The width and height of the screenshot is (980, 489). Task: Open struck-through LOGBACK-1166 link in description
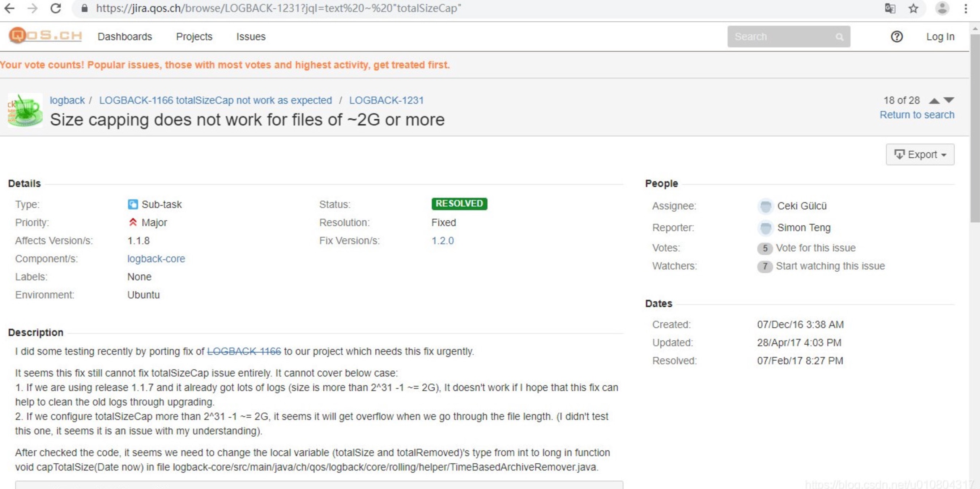click(x=244, y=351)
